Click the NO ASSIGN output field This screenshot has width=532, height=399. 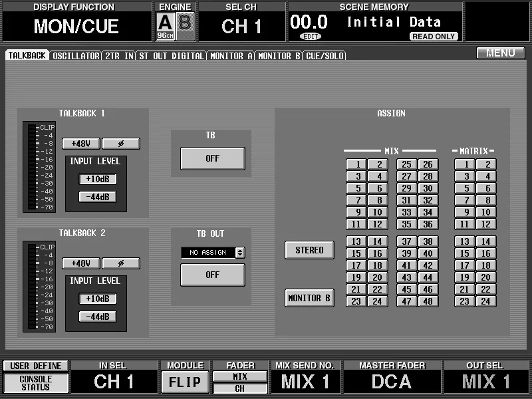(208, 253)
